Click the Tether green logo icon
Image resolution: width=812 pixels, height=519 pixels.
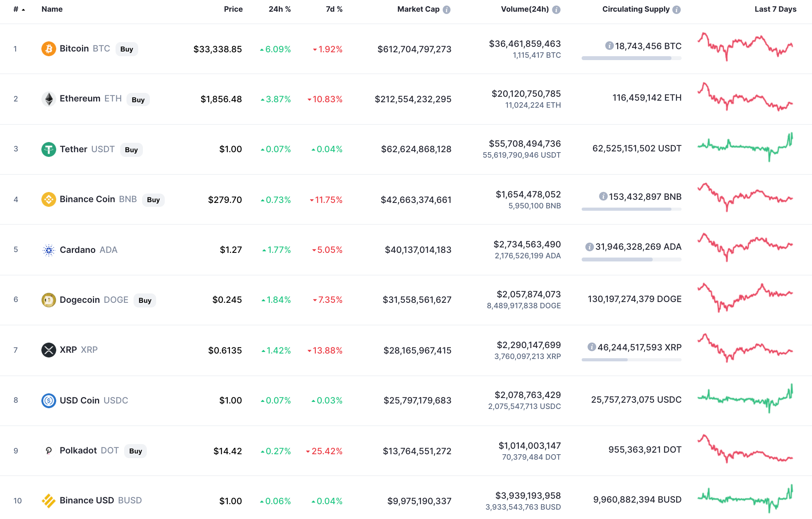[49, 149]
